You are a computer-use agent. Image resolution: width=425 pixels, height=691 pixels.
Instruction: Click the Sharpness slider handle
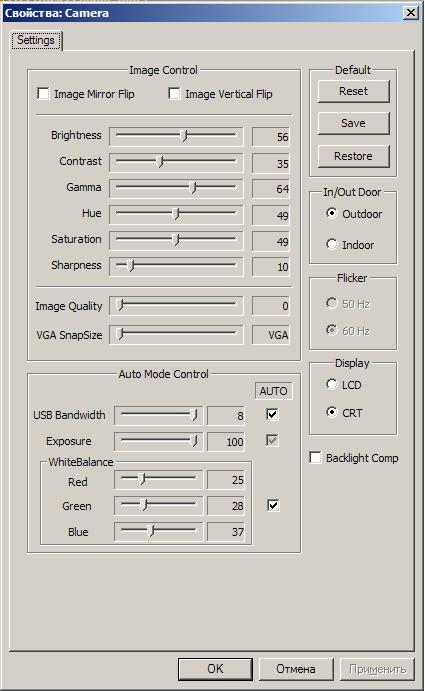tap(130, 266)
